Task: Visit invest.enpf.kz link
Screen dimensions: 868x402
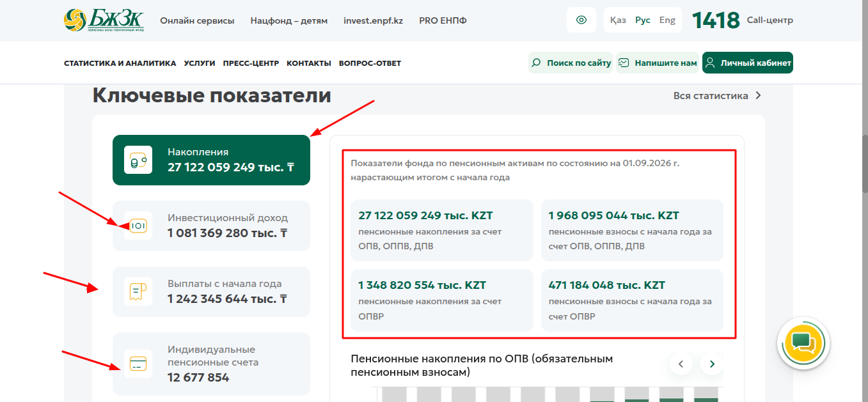Action: pos(373,20)
